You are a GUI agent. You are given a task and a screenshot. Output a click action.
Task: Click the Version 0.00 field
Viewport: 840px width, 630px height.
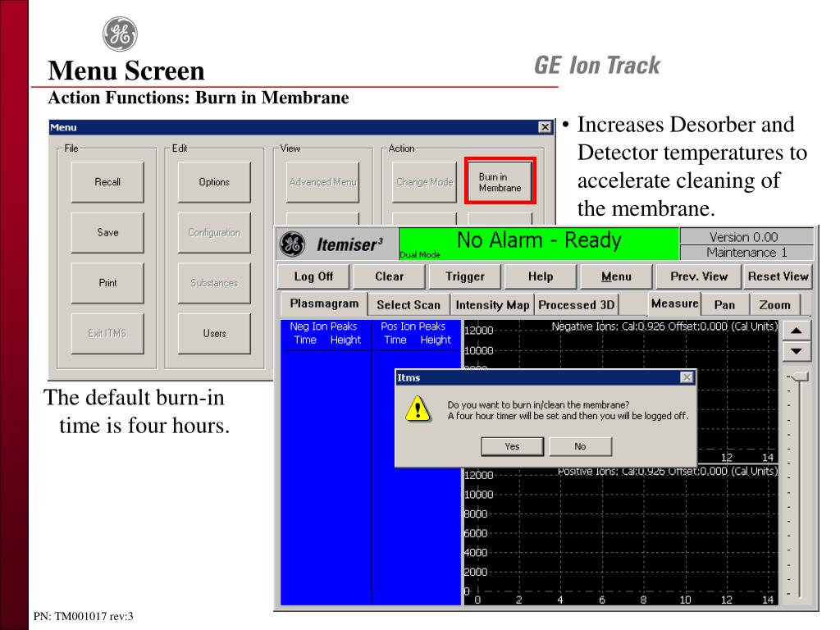click(x=746, y=237)
